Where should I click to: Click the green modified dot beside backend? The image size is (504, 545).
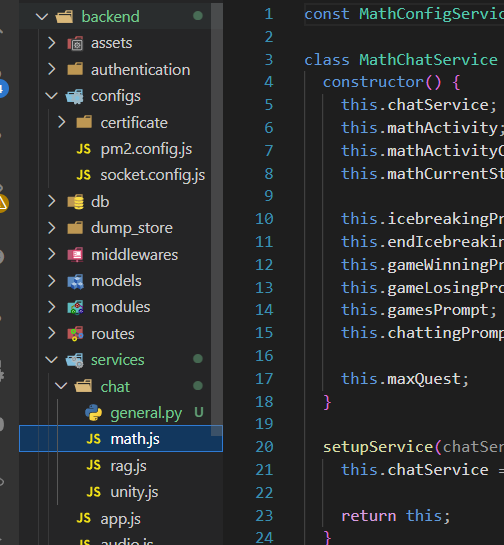pos(198,16)
